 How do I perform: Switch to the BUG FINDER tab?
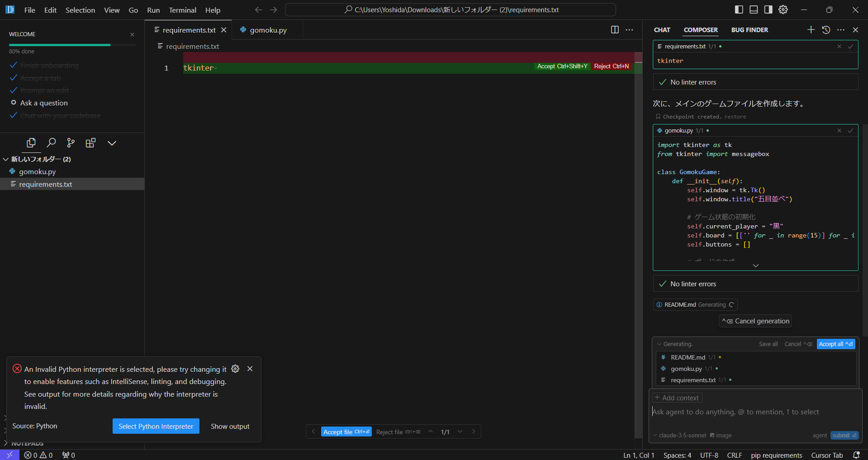[x=749, y=30]
